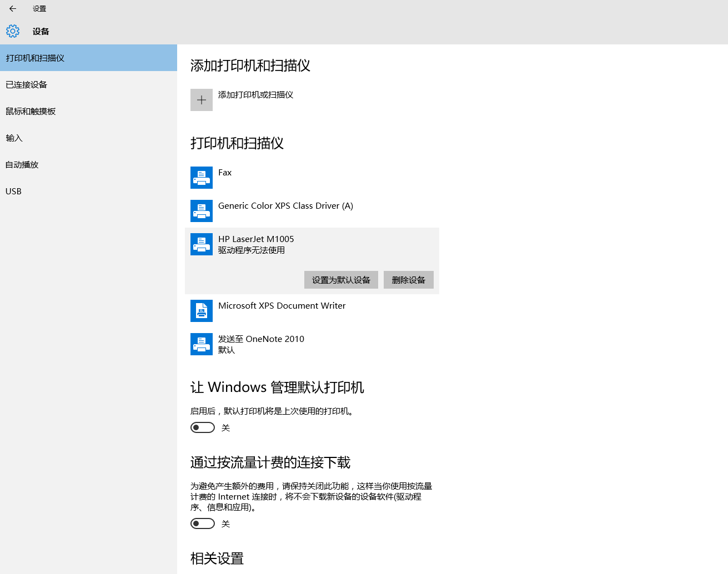
Task: Click the HP LaserJet M1005 printer icon
Action: click(x=202, y=244)
